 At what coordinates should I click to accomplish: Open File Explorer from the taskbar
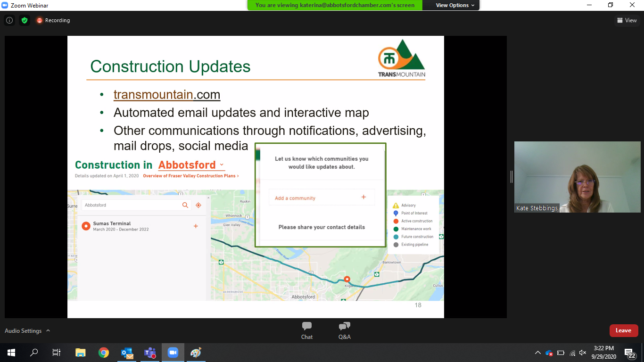click(x=81, y=353)
